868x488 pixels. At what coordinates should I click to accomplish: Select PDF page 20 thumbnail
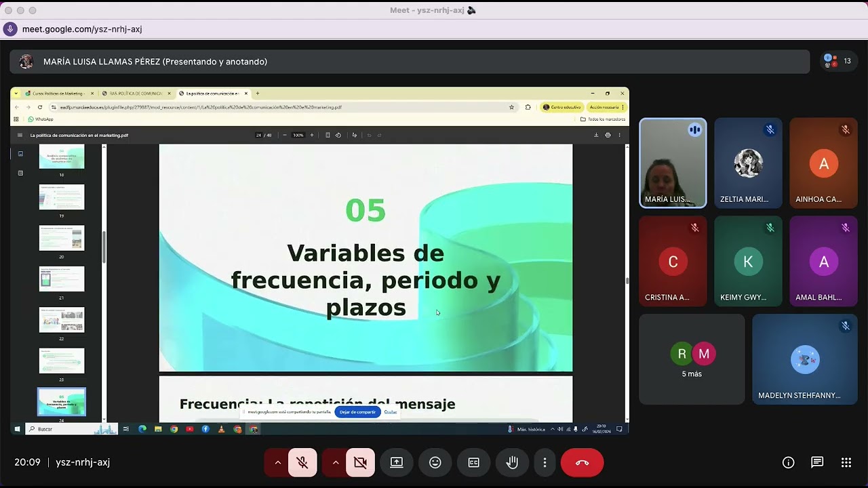pos(62,238)
